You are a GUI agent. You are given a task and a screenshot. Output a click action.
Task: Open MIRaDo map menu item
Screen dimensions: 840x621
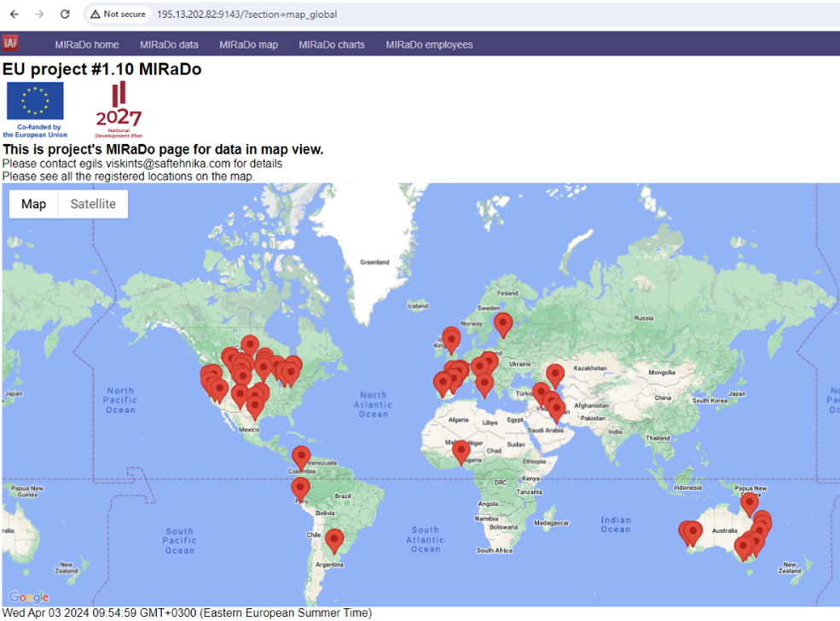tap(248, 45)
